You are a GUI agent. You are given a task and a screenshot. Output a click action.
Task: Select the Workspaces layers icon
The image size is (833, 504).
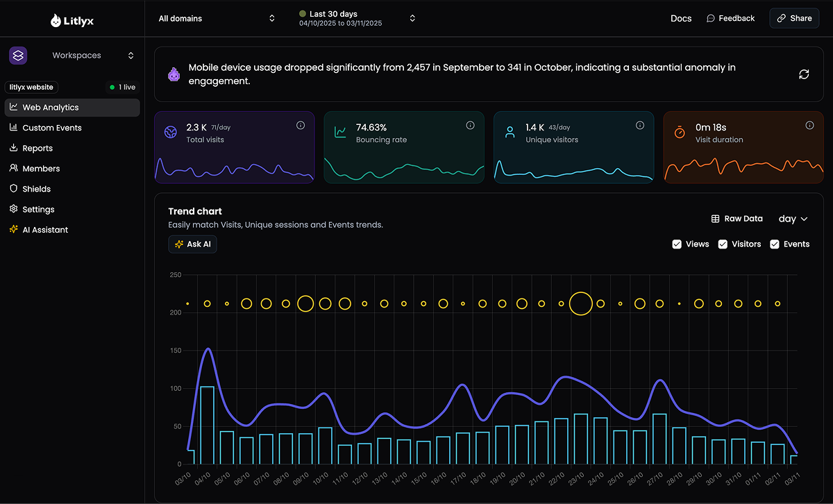[17, 55]
